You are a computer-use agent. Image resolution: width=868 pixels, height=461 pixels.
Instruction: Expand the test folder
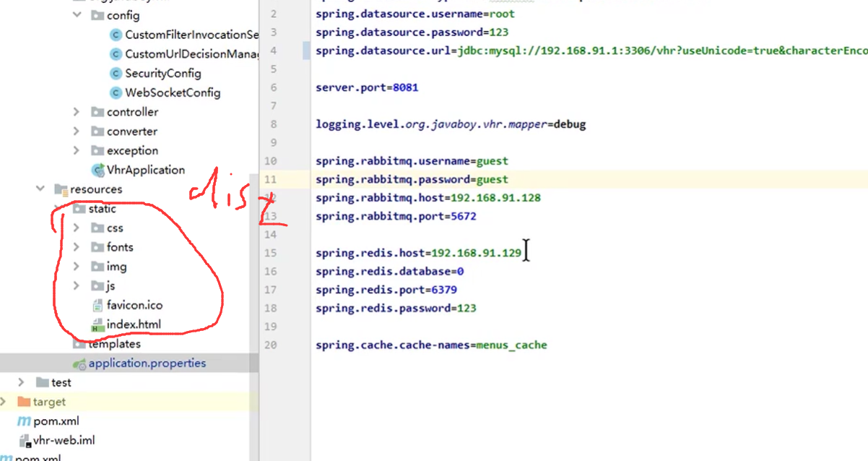coord(21,382)
